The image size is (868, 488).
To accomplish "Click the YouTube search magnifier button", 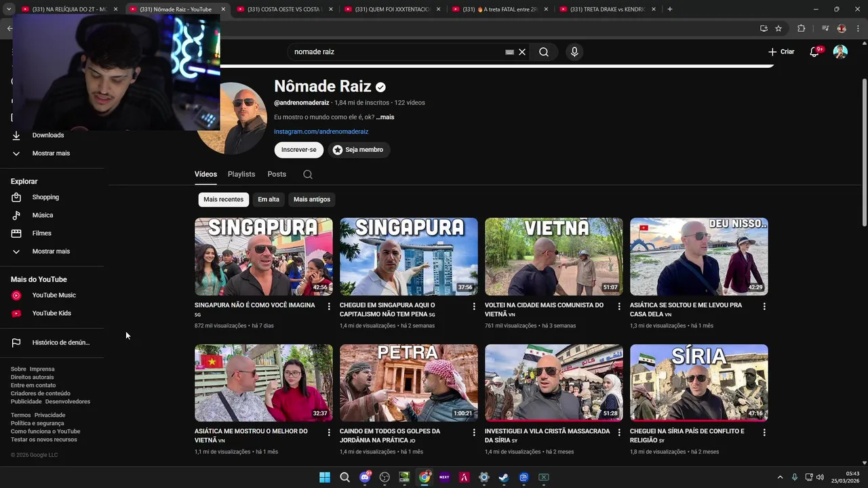I will click(x=543, y=52).
